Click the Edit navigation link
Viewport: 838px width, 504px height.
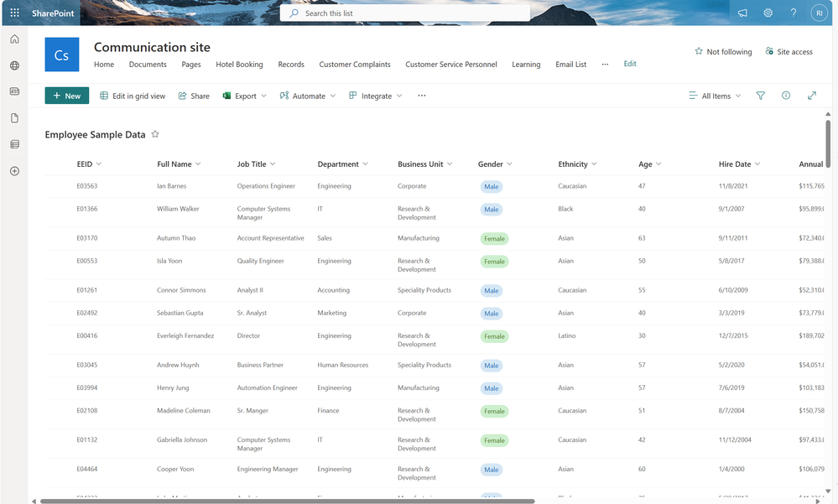tap(630, 64)
